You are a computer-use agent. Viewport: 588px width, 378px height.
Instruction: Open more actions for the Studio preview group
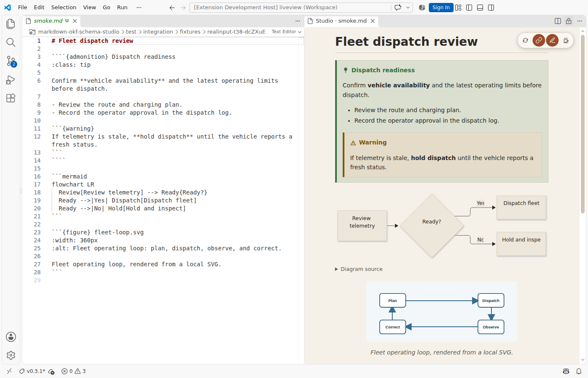click(580, 21)
